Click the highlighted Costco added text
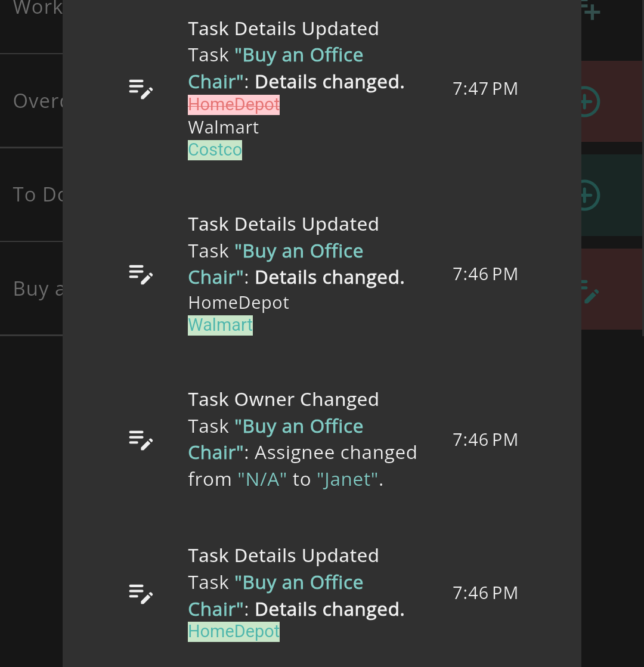The image size is (644, 667). pyautogui.click(x=215, y=150)
